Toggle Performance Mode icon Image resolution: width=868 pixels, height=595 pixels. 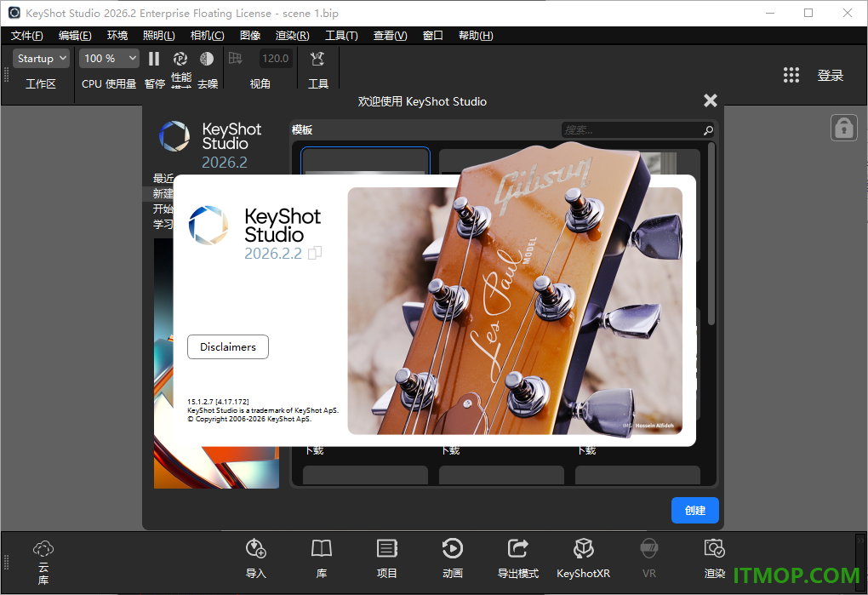click(180, 59)
